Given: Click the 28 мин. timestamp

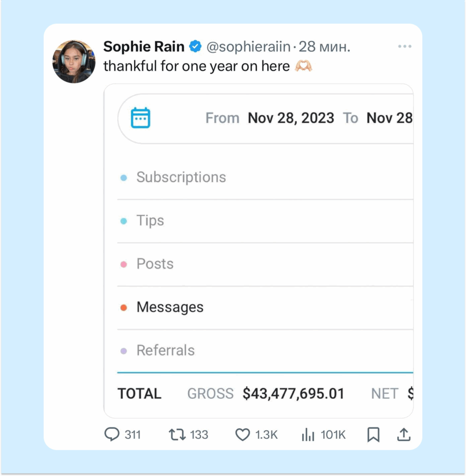Looking at the screenshot, I should (x=324, y=46).
